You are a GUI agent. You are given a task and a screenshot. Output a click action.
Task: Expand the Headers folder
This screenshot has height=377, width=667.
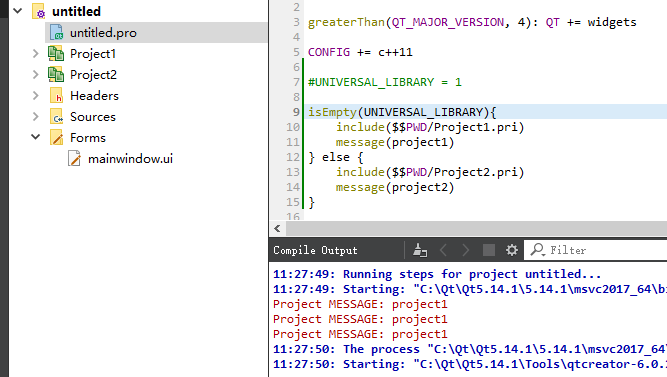[36, 96]
